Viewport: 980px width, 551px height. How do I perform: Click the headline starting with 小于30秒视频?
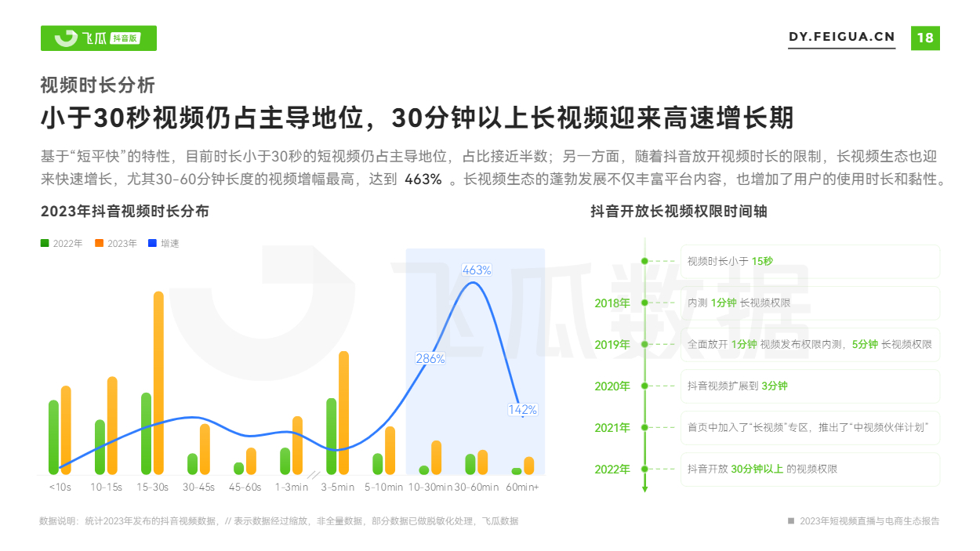(x=417, y=118)
